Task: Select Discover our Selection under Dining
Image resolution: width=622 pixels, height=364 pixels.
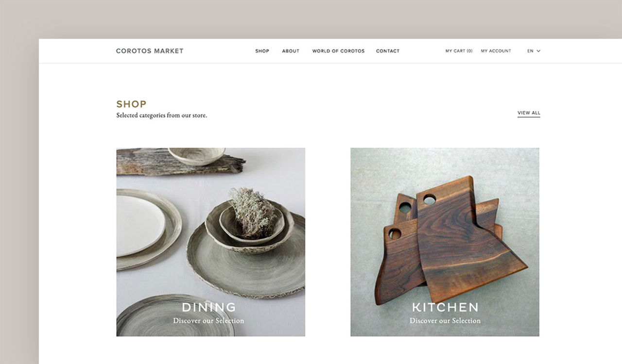Action: [208, 321]
